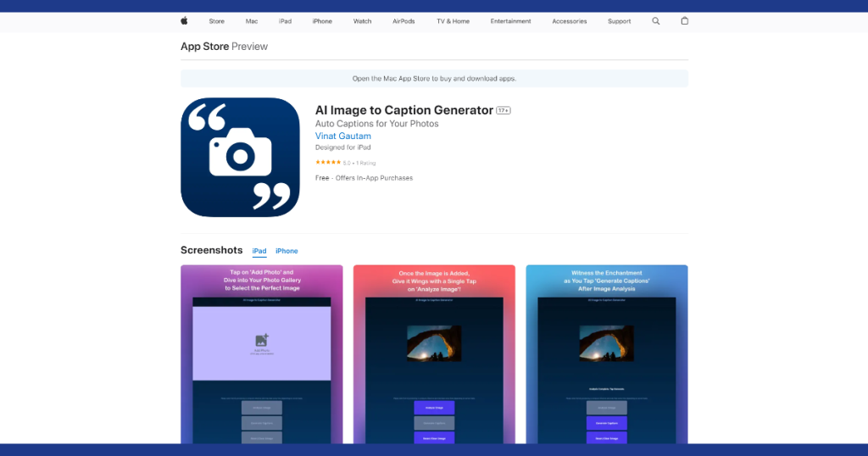Click 'Open the Mac App Store' banner text
This screenshot has height=456, width=868.
pyautogui.click(x=435, y=79)
